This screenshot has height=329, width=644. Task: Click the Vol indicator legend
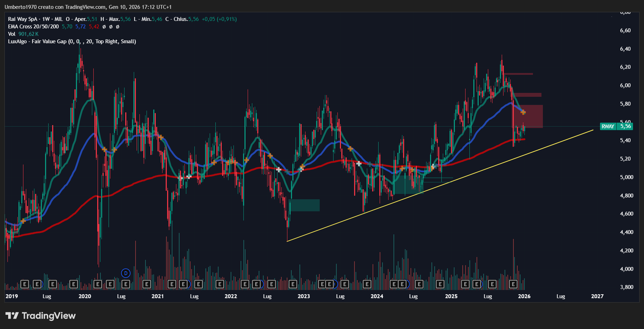click(x=12, y=34)
